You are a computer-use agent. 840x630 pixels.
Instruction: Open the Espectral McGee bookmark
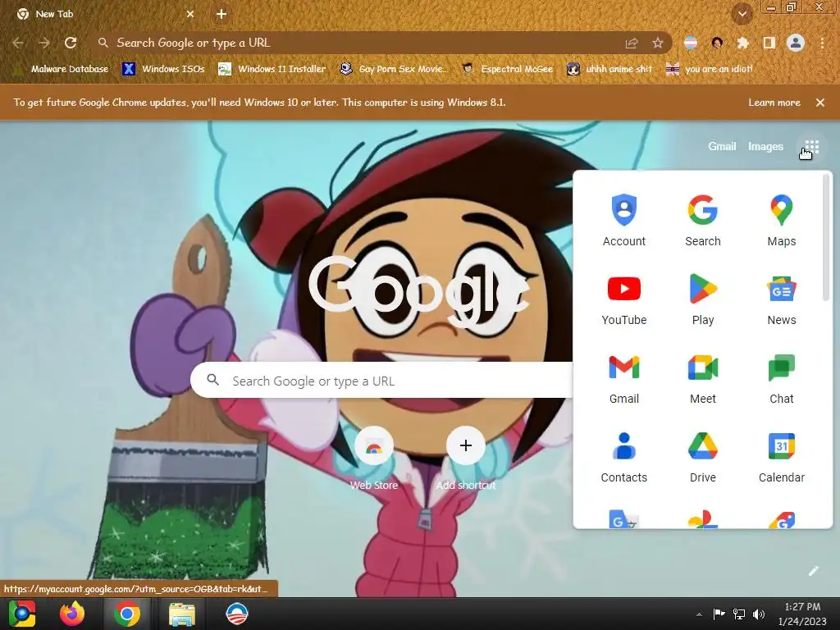(x=508, y=69)
